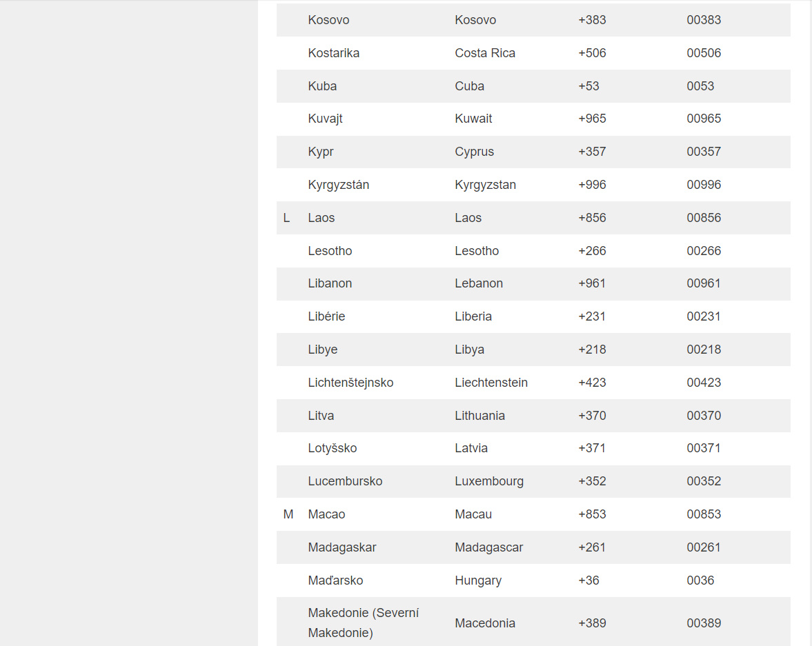Select the Latvia English name
The height and width of the screenshot is (646, 812).
471,448
